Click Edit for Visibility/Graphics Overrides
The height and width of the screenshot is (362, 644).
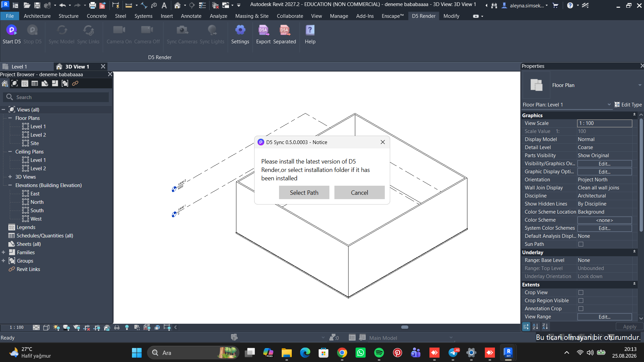pyautogui.click(x=604, y=164)
